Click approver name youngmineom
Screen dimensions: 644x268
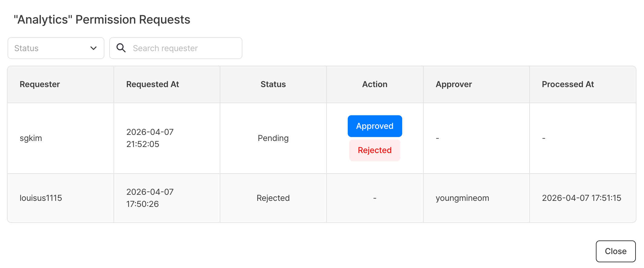coord(462,198)
